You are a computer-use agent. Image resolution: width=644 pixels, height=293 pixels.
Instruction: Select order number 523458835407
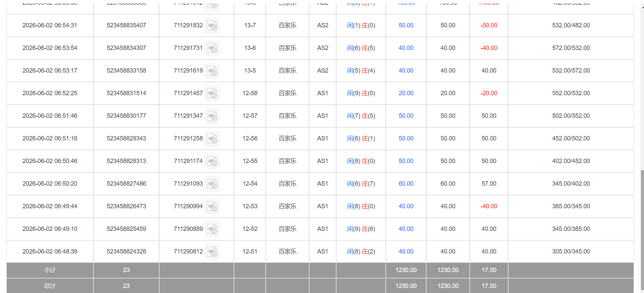click(126, 25)
